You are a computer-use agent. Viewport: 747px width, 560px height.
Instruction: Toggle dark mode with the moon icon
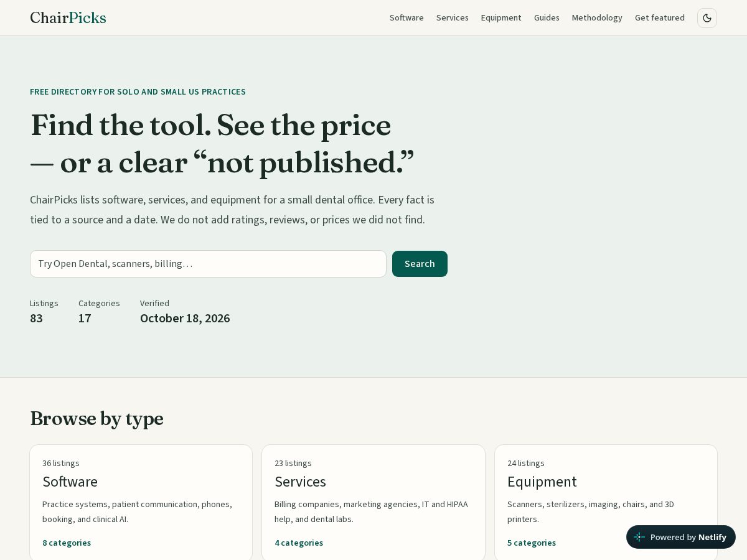click(x=707, y=18)
